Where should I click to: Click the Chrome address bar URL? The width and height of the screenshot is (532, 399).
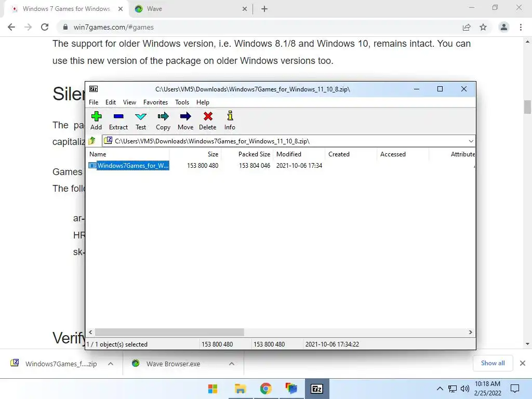click(x=113, y=27)
